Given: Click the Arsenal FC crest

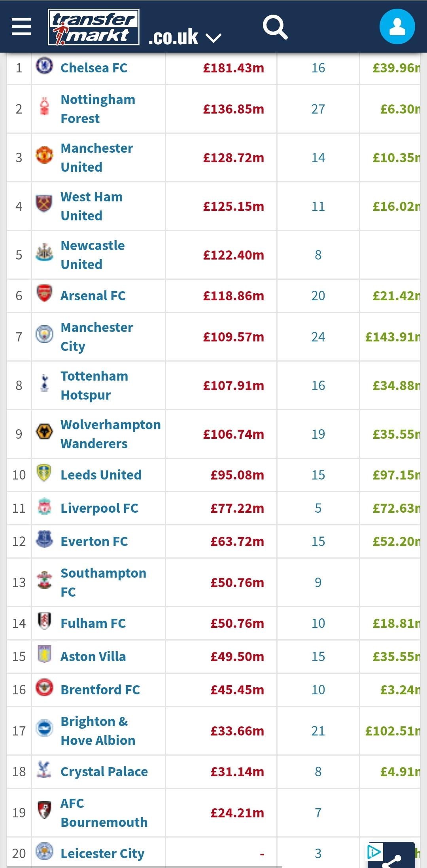Looking at the screenshot, I should click(x=44, y=294).
